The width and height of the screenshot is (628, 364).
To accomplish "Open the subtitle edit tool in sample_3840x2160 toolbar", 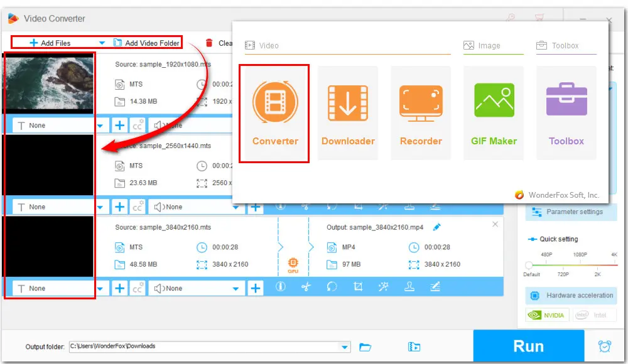I will pos(435,287).
